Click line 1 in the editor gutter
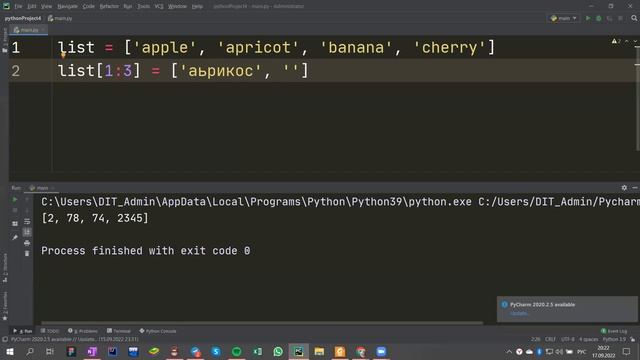This screenshot has height=360, width=640. point(16,48)
